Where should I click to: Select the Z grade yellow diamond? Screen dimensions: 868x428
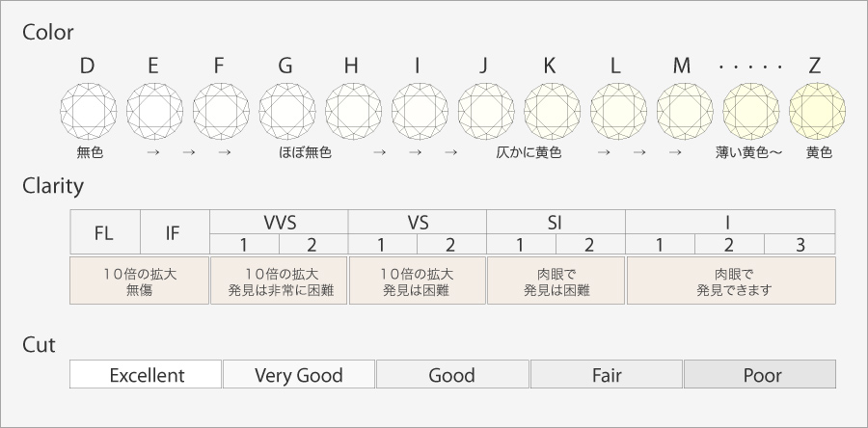tap(816, 111)
